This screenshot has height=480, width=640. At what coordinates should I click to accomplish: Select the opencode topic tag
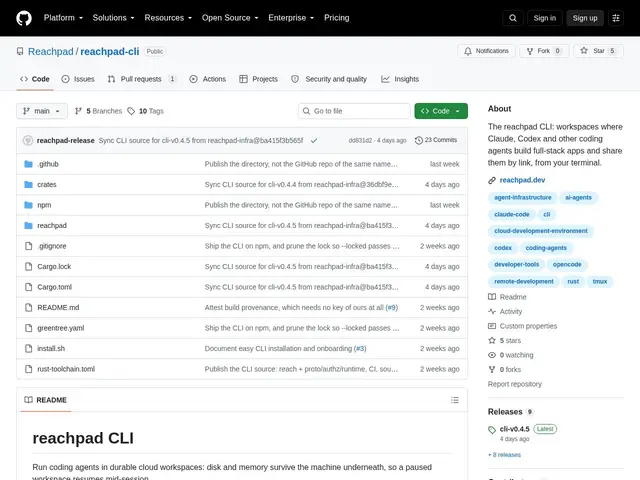(x=567, y=264)
